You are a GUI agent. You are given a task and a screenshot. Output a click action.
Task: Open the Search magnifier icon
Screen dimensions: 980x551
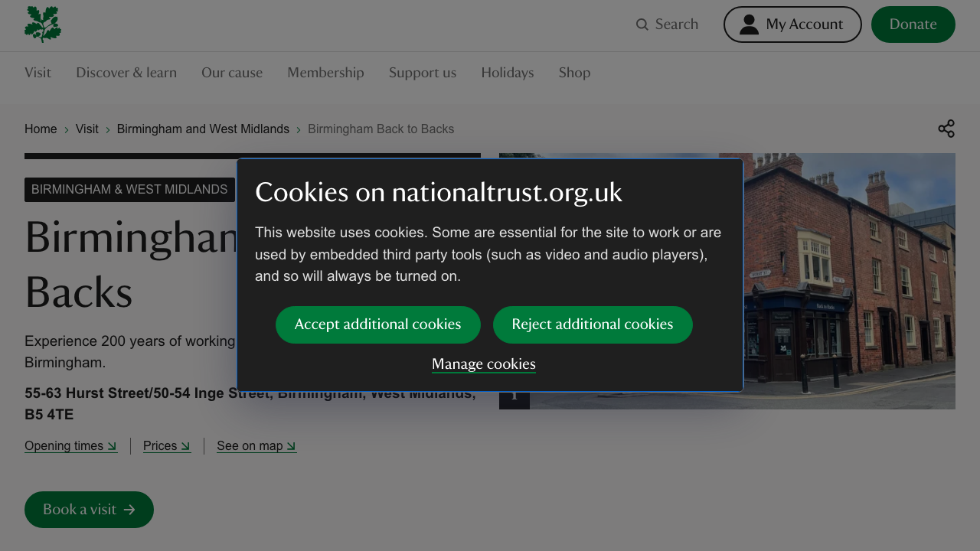pos(642,24)
